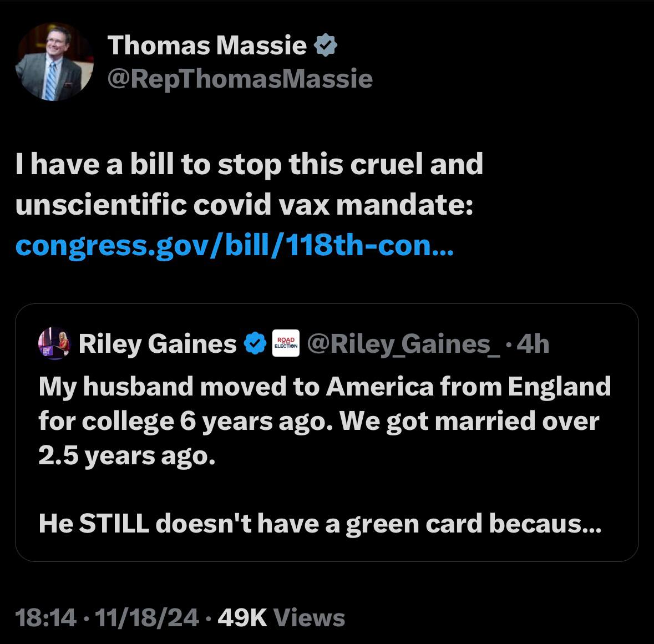654x644 pixels.
Task: Open the congress.gov bill link
Action: (x=235, y=245)
